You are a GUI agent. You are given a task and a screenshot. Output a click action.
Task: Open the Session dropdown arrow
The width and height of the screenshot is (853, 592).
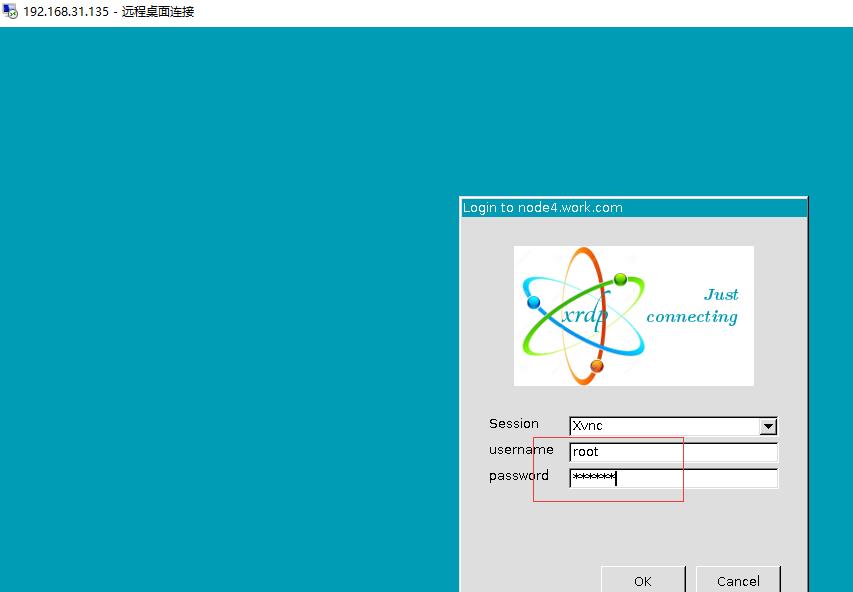[768, 426]
